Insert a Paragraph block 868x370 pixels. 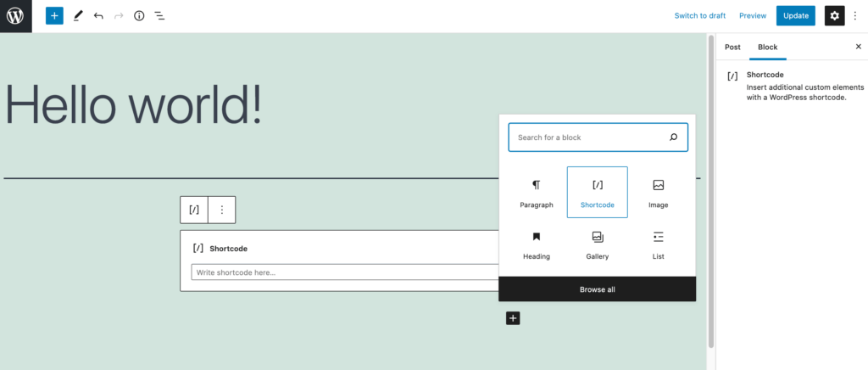pyautogui.click(x=537, y=193)
